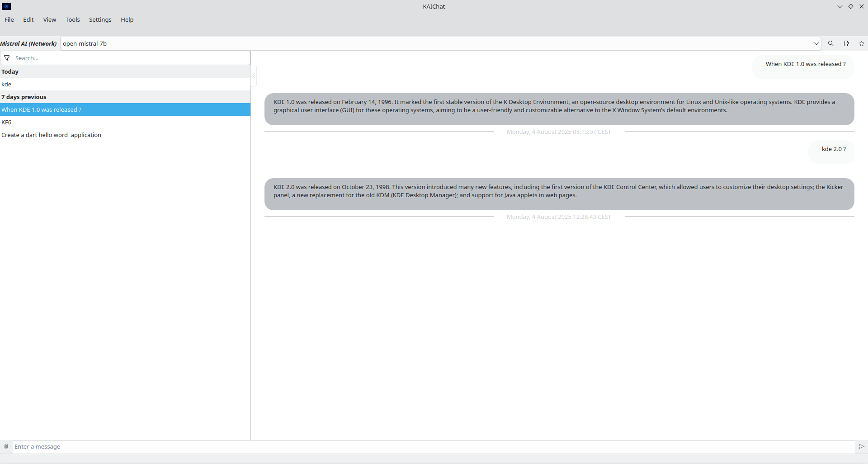Click the window shade chevron in title bar
The height and width of the screenshot is (464, 868).
click(x=840, y=6)
